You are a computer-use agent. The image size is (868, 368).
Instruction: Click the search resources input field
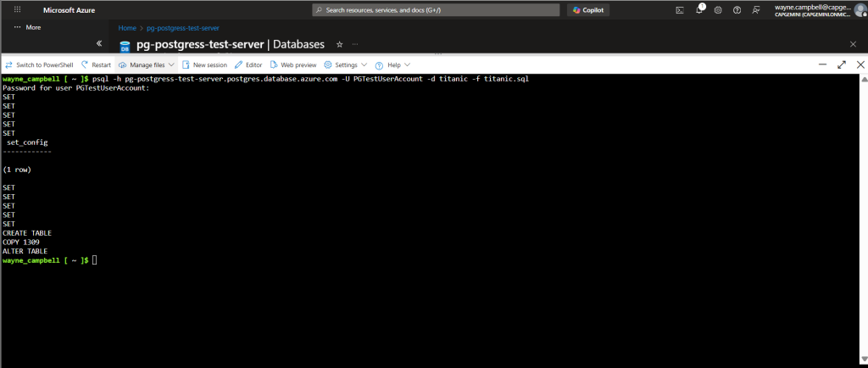point(437,10)
